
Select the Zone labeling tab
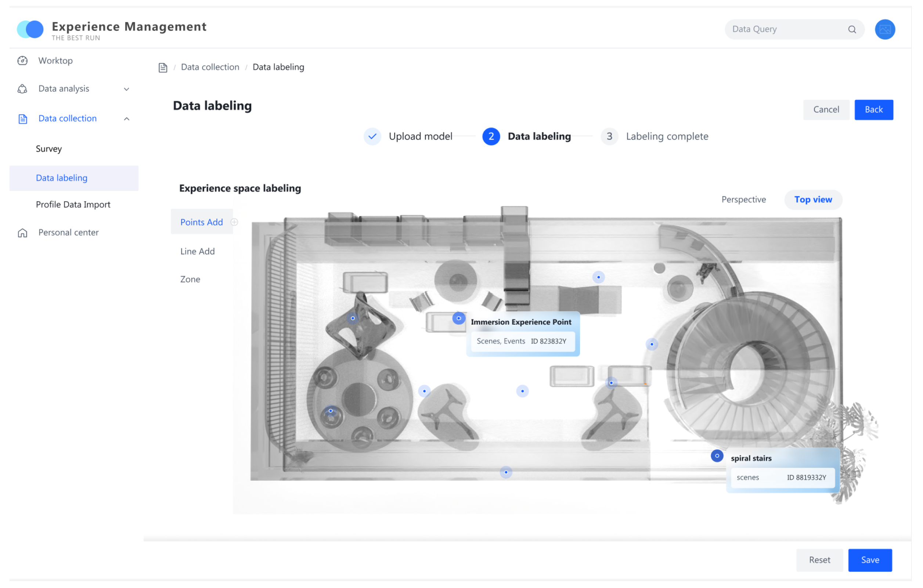click(190, 279)
